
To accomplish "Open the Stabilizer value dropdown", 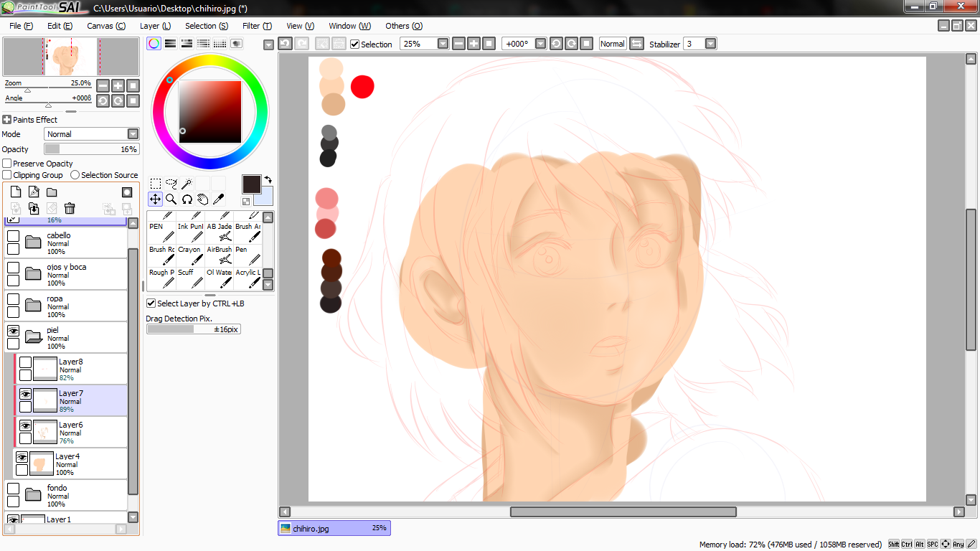I will tap(710, 44).
